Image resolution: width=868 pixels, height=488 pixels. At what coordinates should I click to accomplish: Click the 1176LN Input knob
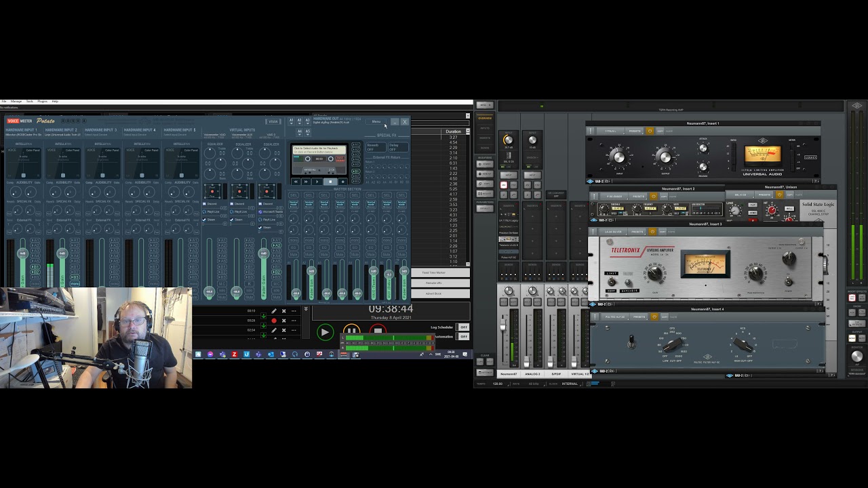(x=619, y=157)
